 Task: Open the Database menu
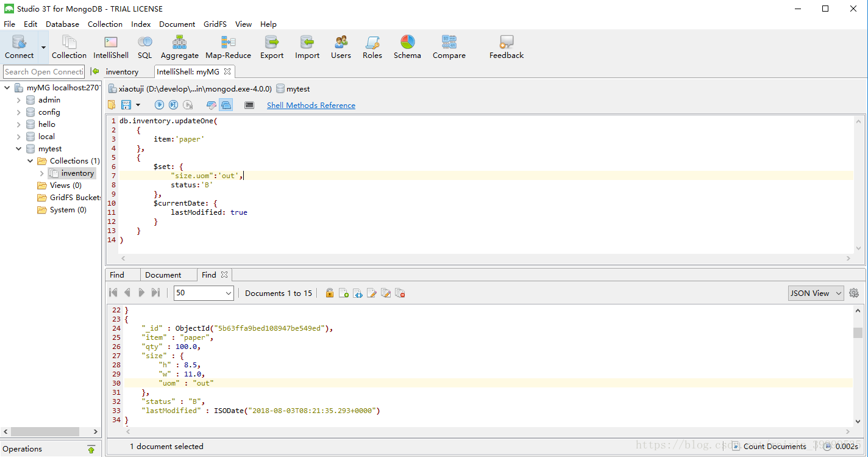(x=62, y=24)
